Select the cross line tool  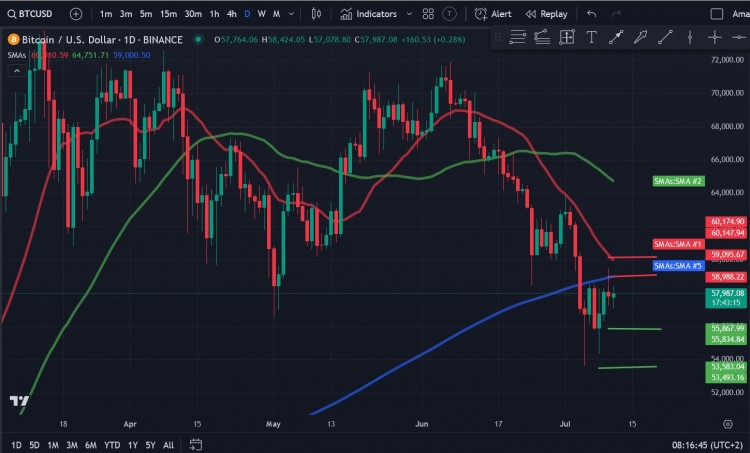tap(715, 37)
